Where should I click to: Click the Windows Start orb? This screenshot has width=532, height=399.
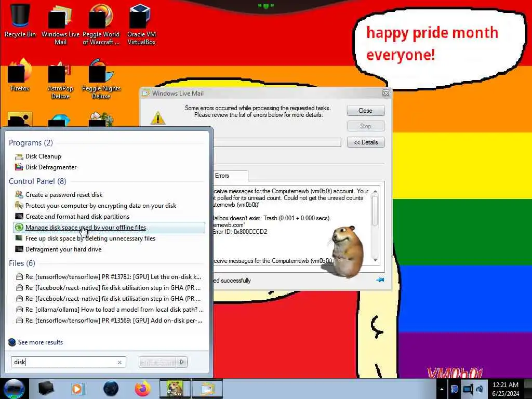pyautogui.click(x=14, y=389)
